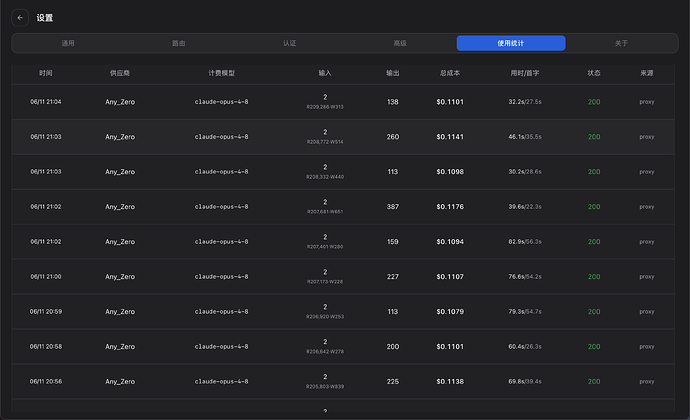Viewport: 690px width, 420px height.
Task: Click the output value 225
Action: click(x=393, y=381)
